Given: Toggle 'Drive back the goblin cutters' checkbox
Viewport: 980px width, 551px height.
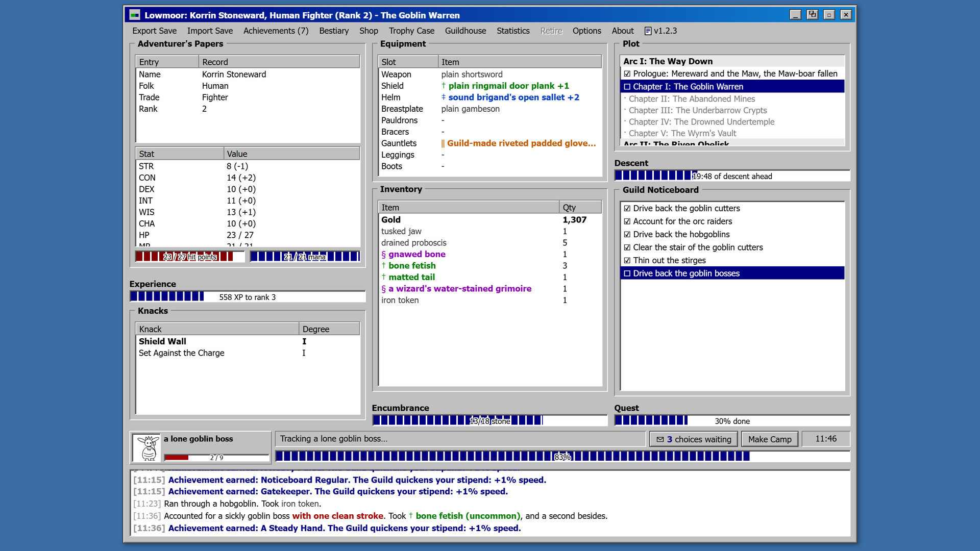Looking at the screenshot, I should tap(627, 209).
